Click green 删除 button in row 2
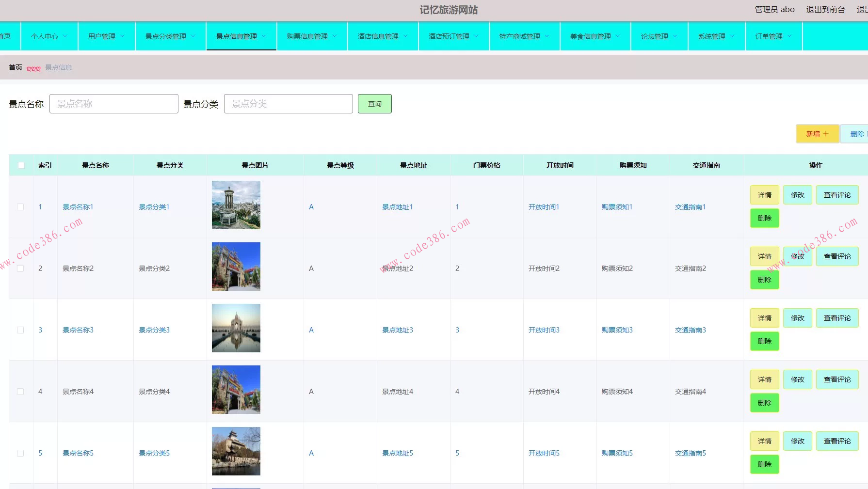The image size is (868, 489). 764,280
